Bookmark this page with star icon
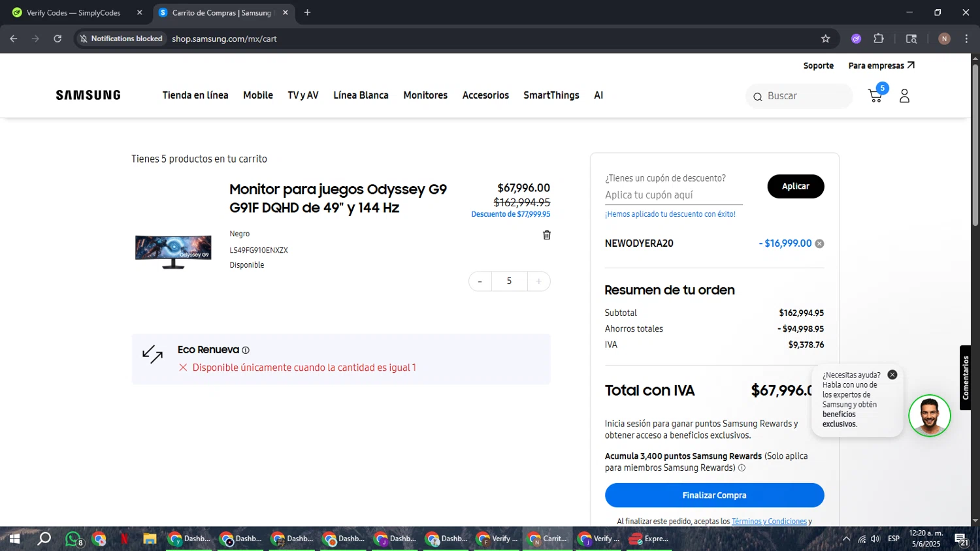The height and width of the screenshot is (551, 980). tap(826, 39)
